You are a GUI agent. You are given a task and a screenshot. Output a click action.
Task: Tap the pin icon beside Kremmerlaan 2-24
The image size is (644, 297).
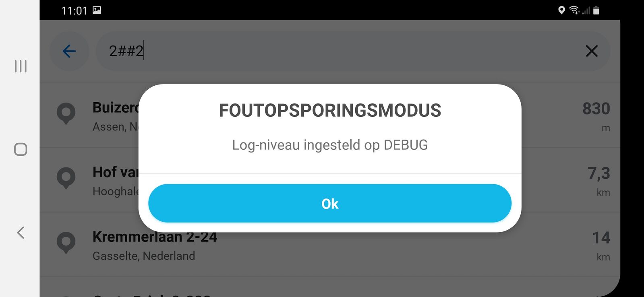pyautogui.click(x=66, y=243)
